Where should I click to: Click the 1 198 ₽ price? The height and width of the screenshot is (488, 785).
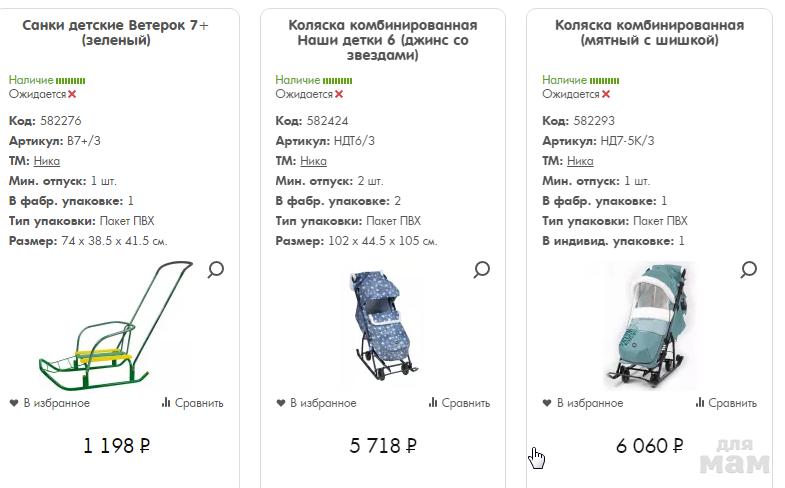point(116,445)
